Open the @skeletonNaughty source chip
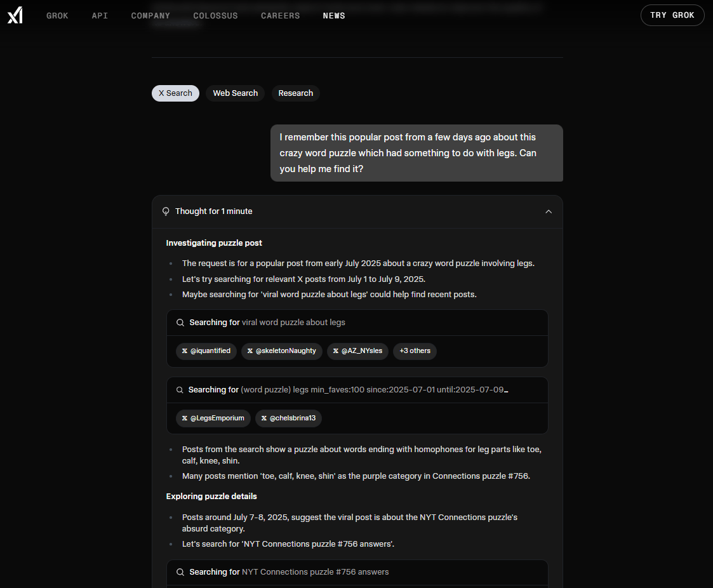 pos(282,351)
